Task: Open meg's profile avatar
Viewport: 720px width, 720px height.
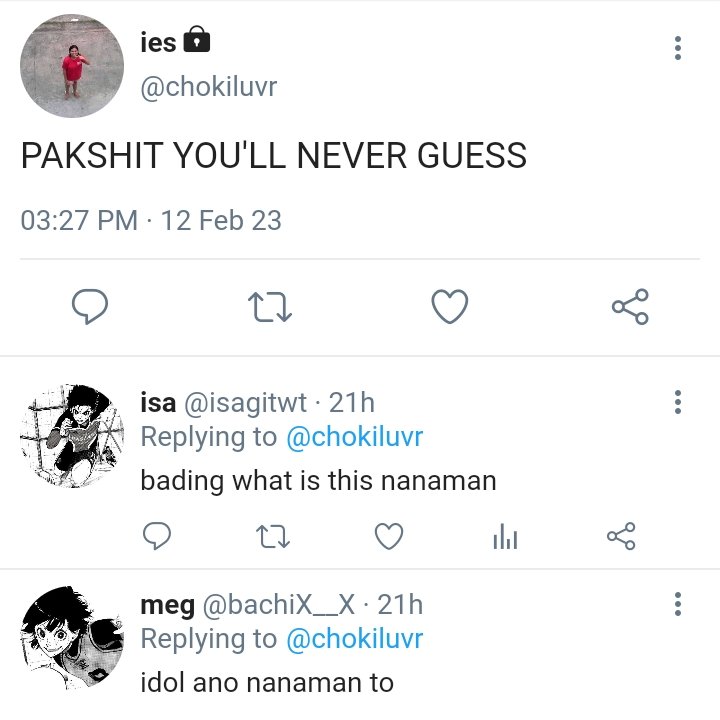Action: 72,637
